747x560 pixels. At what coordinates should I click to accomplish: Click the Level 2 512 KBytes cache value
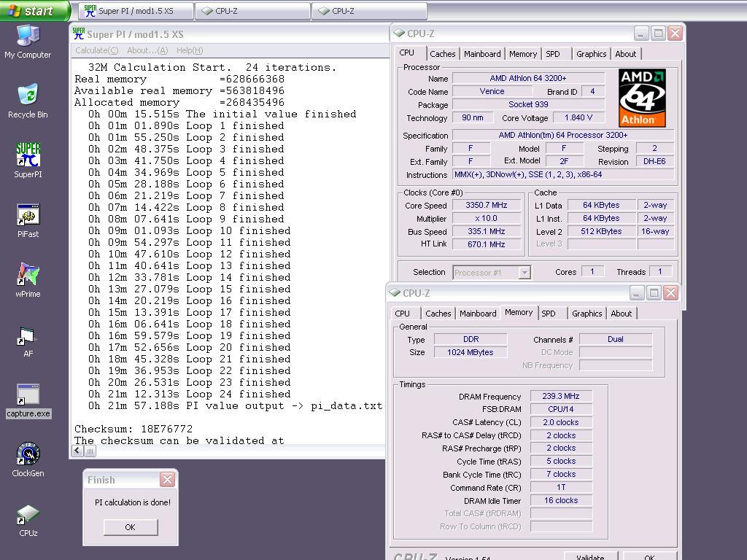click(x=601, y=231)
